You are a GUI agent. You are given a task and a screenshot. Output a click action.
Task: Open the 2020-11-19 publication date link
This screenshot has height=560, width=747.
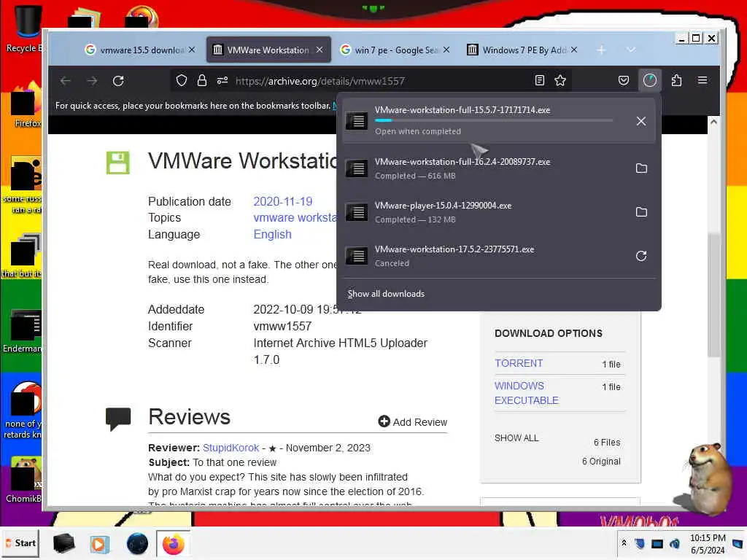click(x=282, y=201)
